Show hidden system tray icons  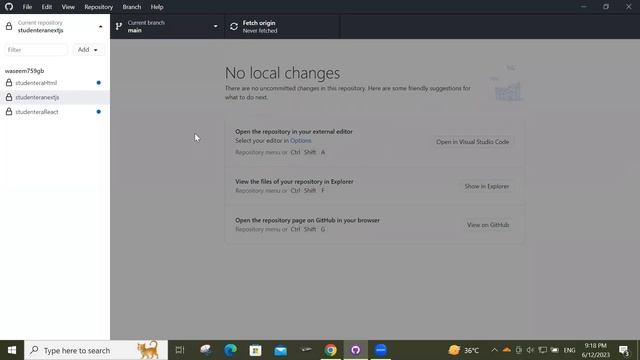click(x=494, y=350)
